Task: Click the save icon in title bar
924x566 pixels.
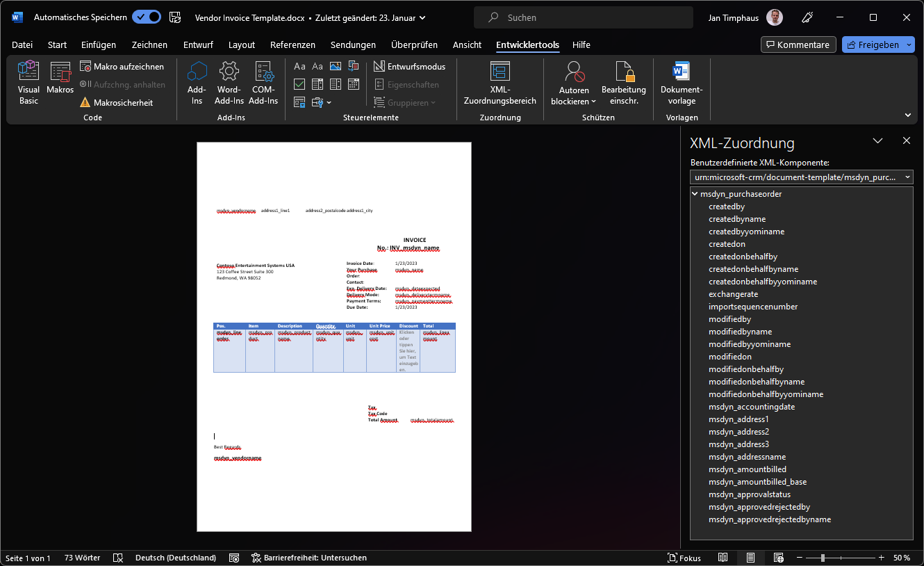Action: point(176,17)
